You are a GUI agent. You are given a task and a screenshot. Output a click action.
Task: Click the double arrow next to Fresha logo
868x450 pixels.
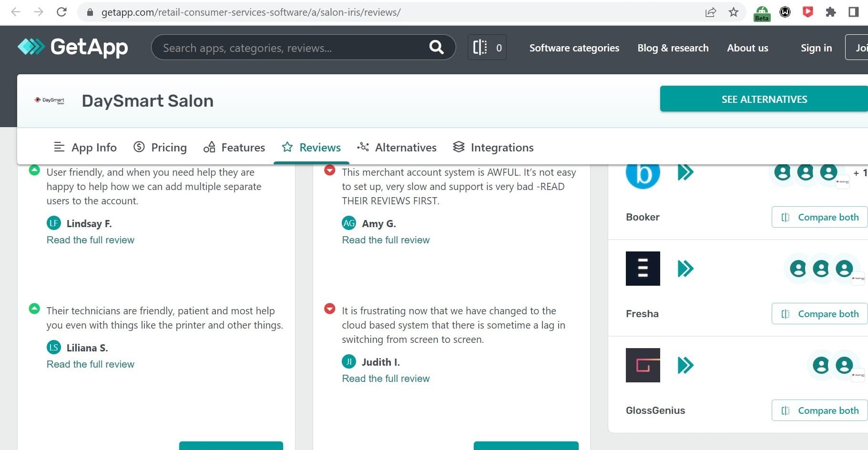coord(685,269)
